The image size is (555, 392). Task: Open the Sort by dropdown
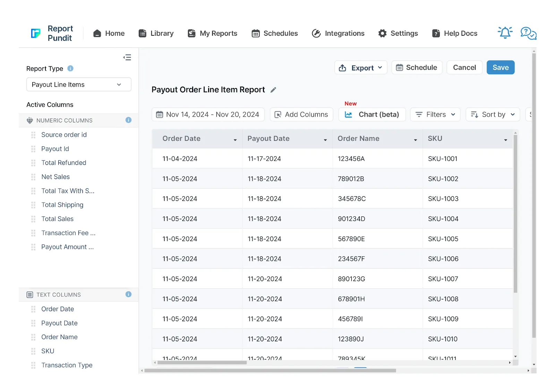493,114
